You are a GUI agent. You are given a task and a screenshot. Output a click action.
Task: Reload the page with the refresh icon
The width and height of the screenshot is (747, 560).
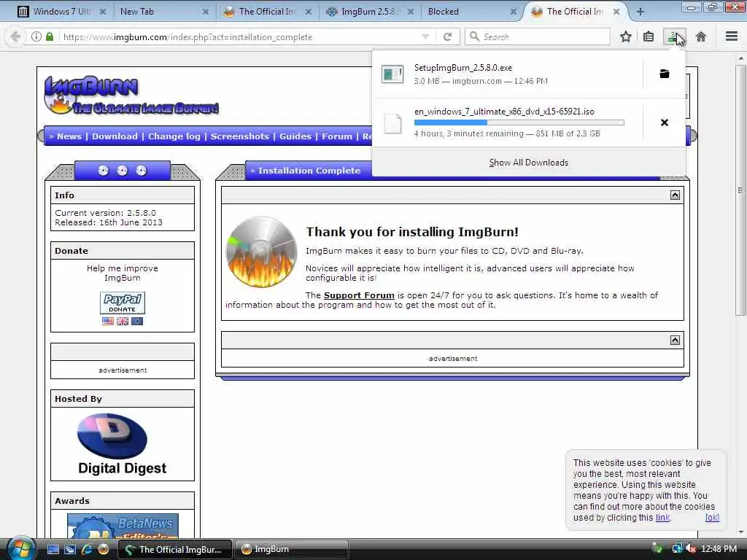coord(447,36)
